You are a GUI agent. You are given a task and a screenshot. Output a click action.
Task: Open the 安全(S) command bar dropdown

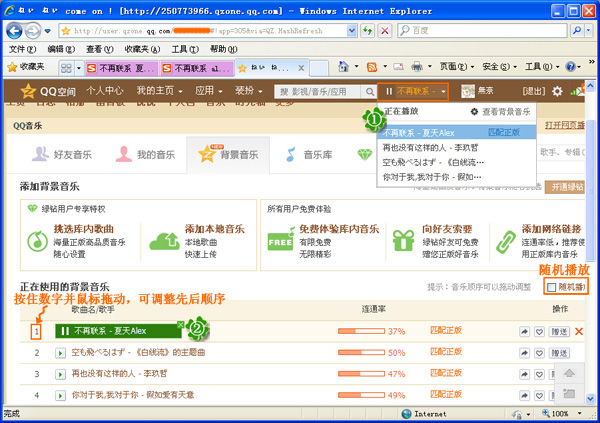coord(500,67)
